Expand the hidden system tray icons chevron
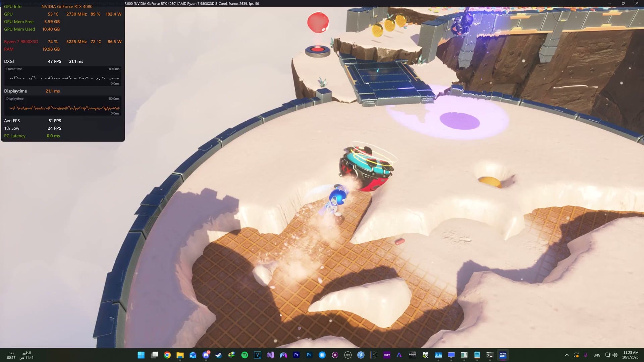Image resolution: width=644 pixels, height=362 pixels. (567, 355)
